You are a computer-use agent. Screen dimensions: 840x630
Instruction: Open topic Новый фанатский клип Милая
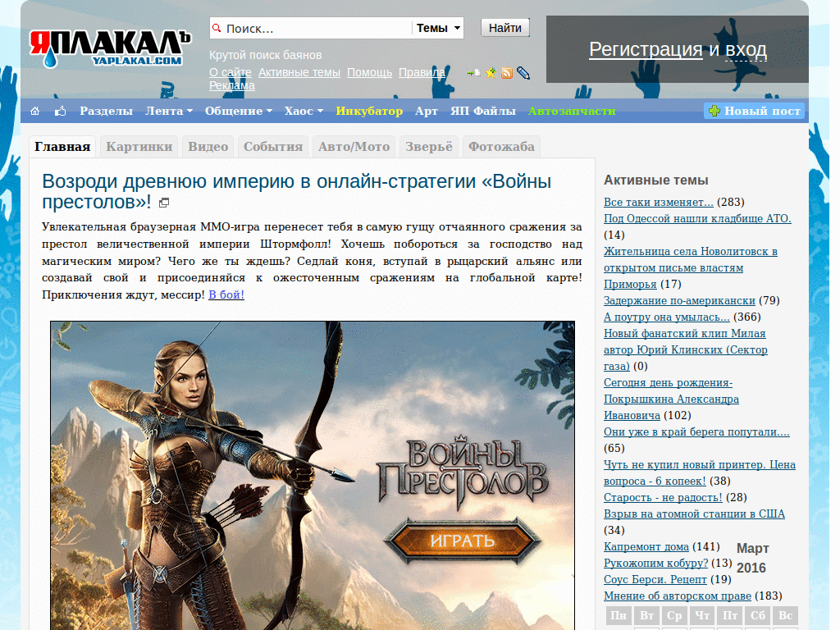(x=686, y=349)
